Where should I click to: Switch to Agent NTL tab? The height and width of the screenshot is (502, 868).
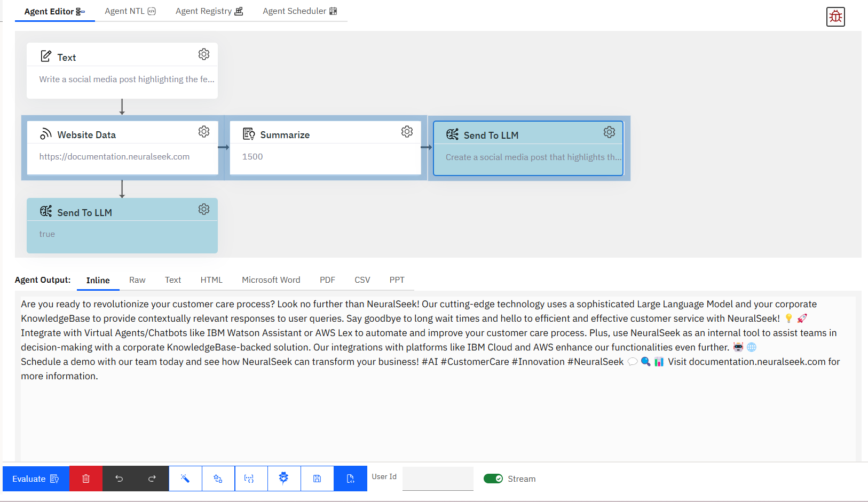[130, 11]
